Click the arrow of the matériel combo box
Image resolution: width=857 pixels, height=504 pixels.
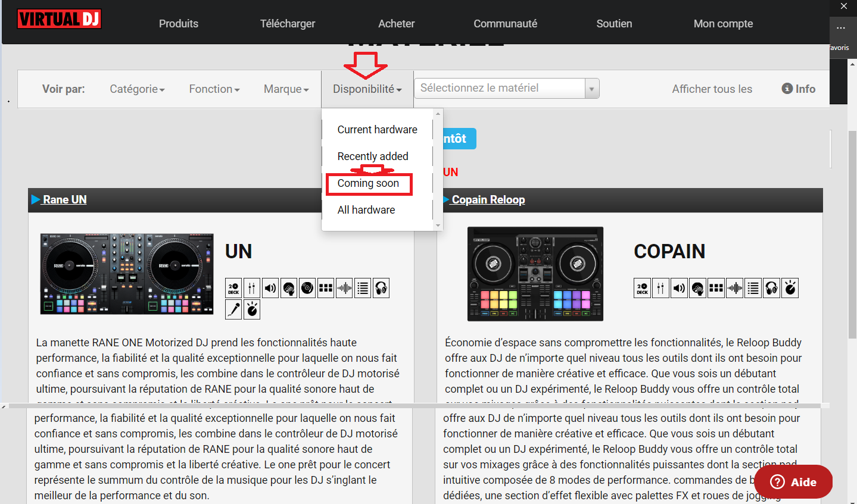(x=591, y=89)
